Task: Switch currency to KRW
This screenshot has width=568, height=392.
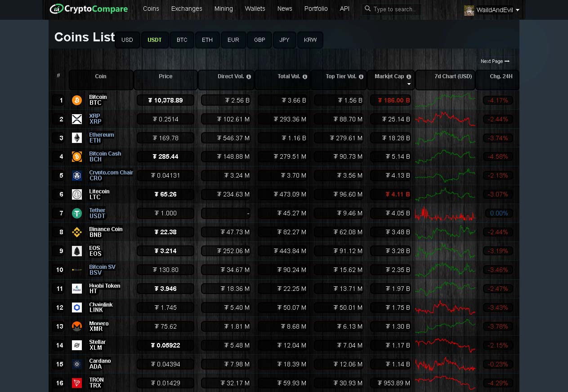Action: click(310, 40)
